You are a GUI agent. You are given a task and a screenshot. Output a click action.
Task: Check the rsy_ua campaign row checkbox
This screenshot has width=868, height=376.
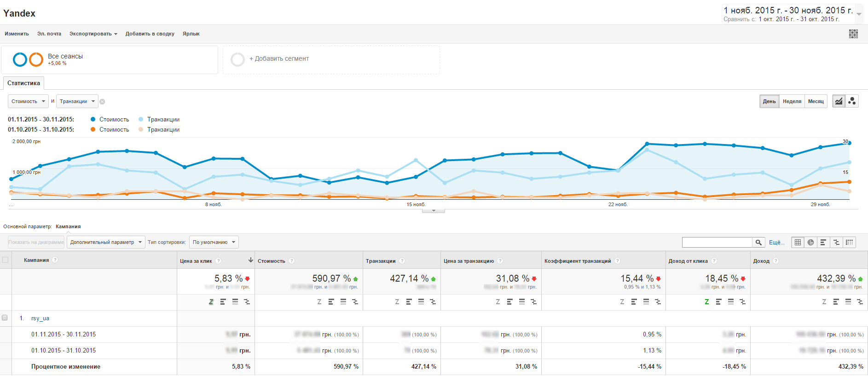(5, 318)
